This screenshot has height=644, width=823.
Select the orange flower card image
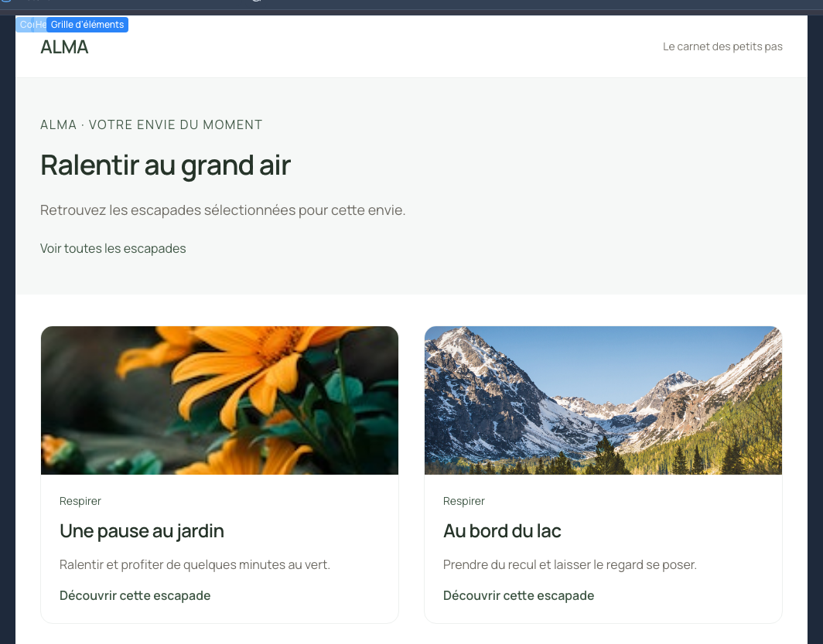click(220, 400)
